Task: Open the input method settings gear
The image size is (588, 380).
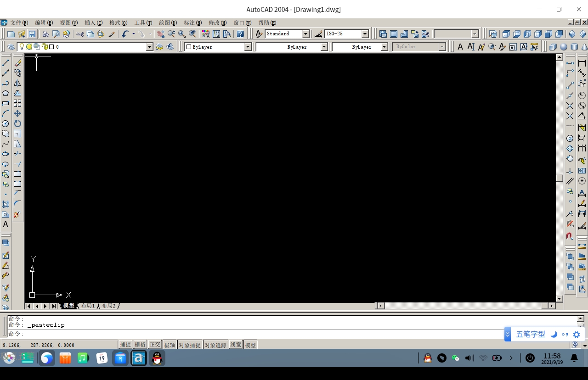Action: pos(577,335)
